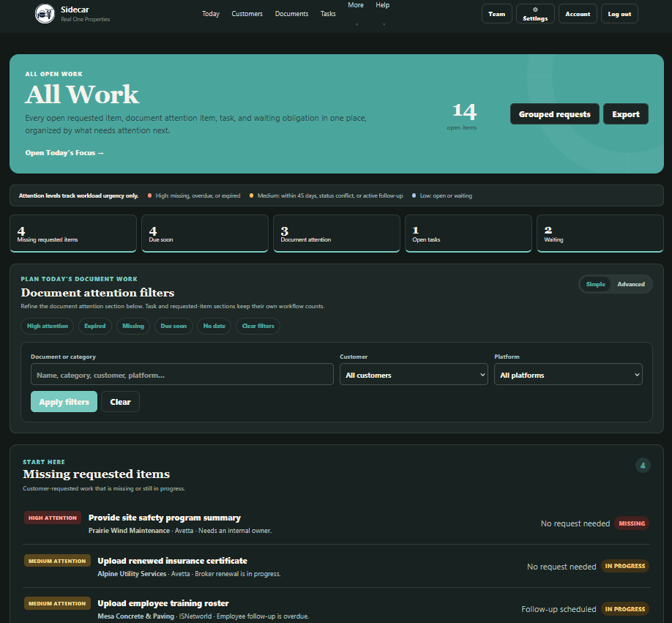Toggle the Expired filter chip
The height and width of the screenshot is (623, 672).
tap(94, 326)
